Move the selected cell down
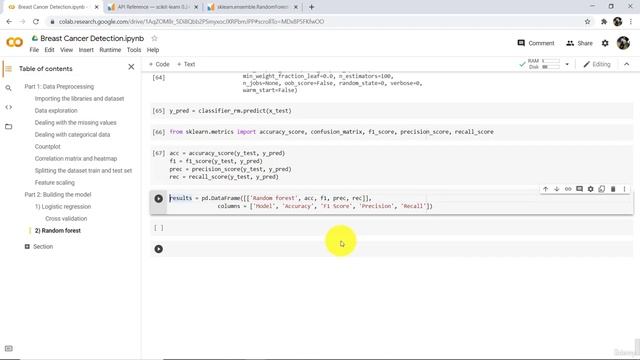The height and width of the screenshot is (360, 640). pyautogui.click(x=556, y=189)
